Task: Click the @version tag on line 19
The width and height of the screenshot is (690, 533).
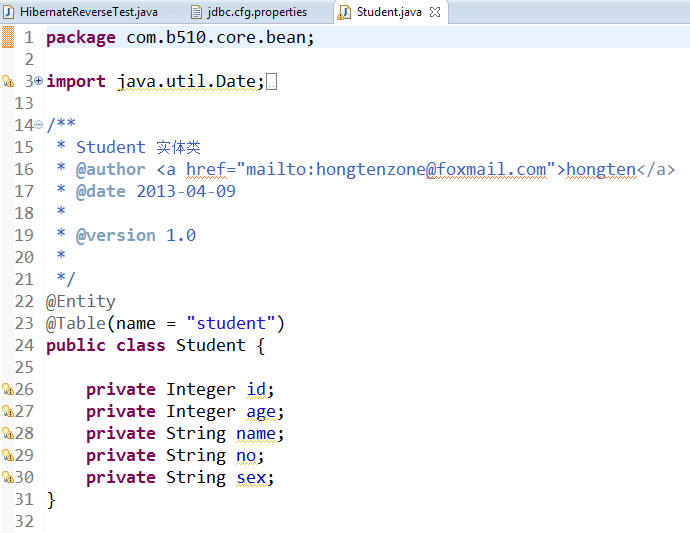Action: 116,235
